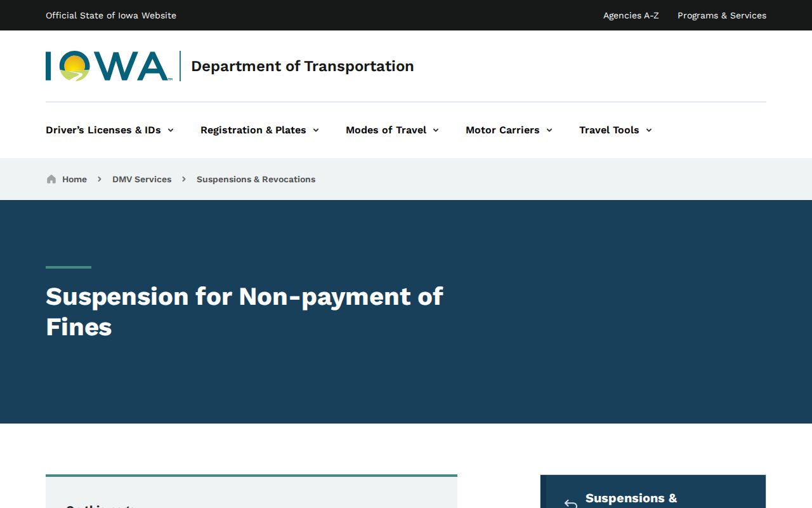Click the Suspension for Non-payment of Fines heading
The height and width of the screenshot is (508, 812).
click(x=244, y=312)
